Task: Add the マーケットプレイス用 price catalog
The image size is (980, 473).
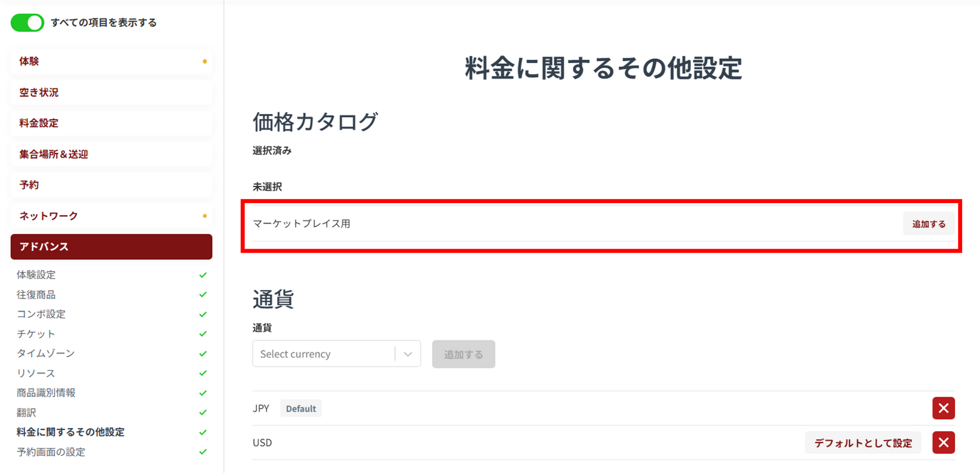Action: coord(928,224)
